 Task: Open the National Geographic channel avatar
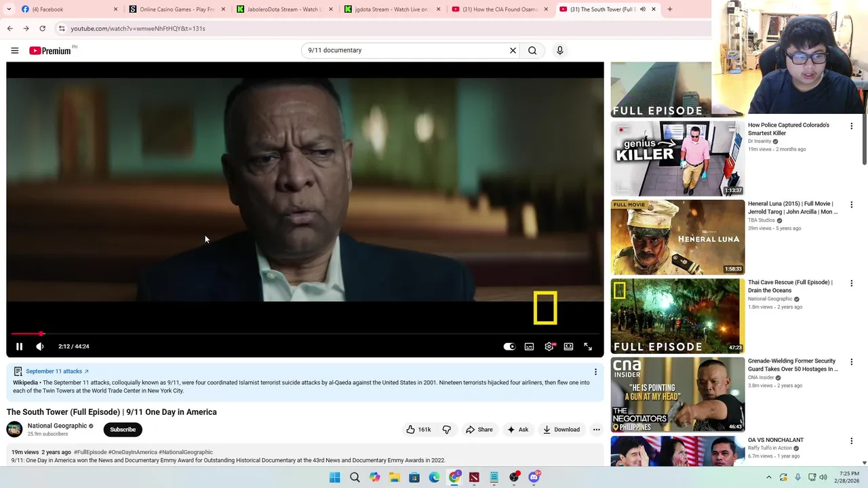[x=14, y=429]
